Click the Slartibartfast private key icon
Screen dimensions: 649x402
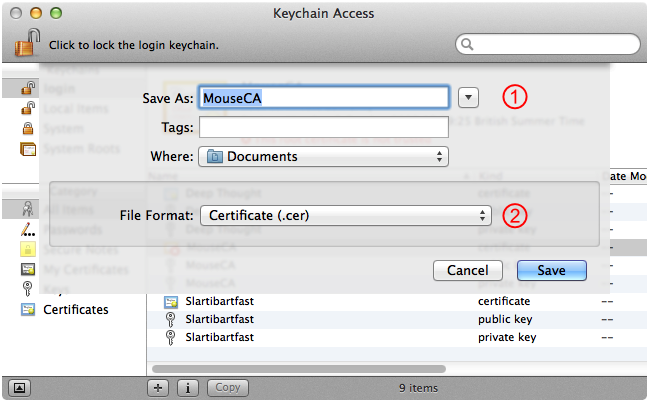click(x=170, y=337)
